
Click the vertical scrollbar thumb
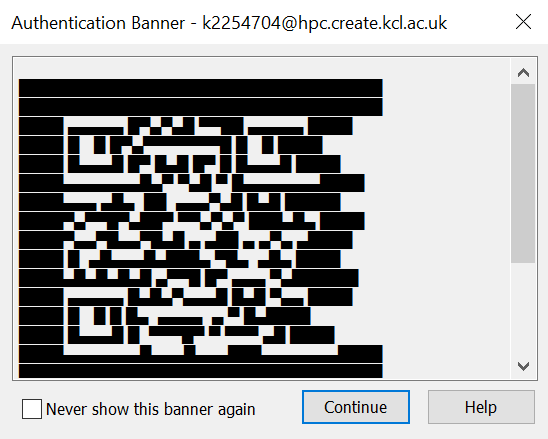pyautogui.click(x=523, y=173)
